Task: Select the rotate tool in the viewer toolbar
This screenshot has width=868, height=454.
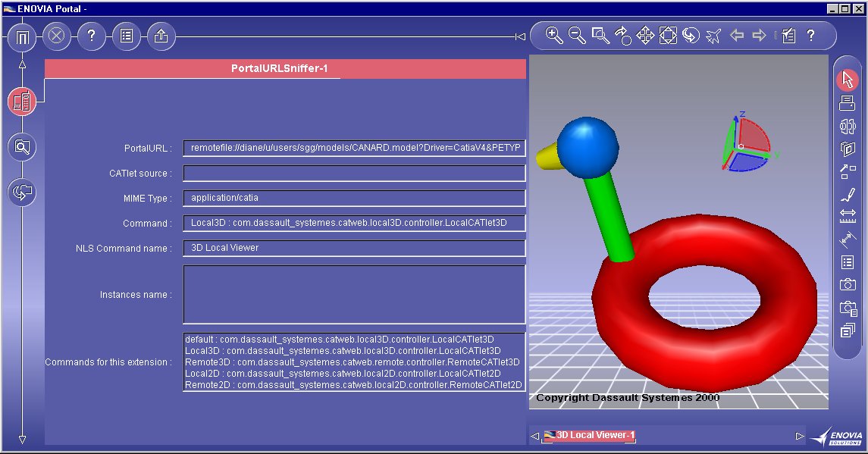Action: 623,36
